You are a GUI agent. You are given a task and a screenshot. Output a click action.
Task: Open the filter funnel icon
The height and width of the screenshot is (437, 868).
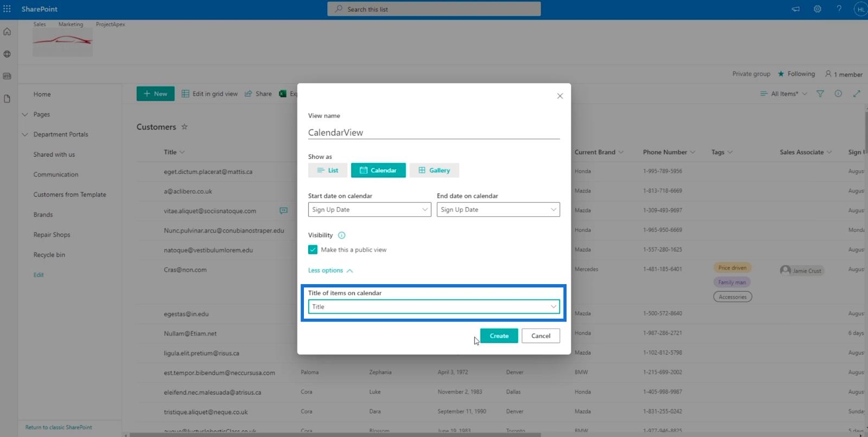pos(820,94)
